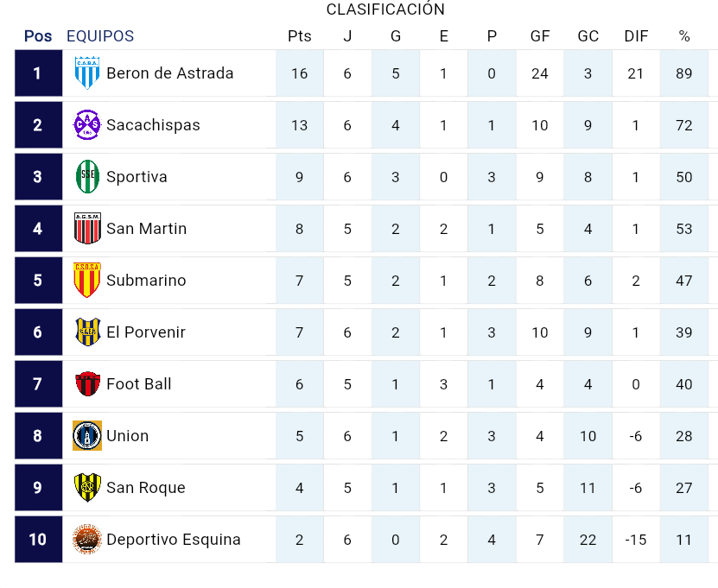Screen dimensions: 718x588
Task: Click the San Martin red-black shield
Action: 87,228
